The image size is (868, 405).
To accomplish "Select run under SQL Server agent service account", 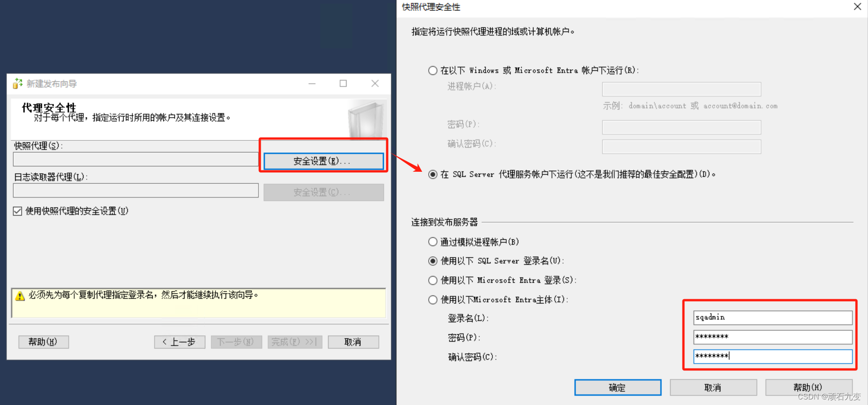I will (432, 174).
